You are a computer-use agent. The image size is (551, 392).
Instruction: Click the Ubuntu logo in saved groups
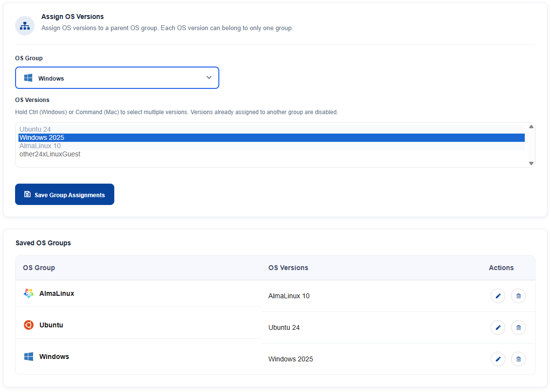point(29,325)
